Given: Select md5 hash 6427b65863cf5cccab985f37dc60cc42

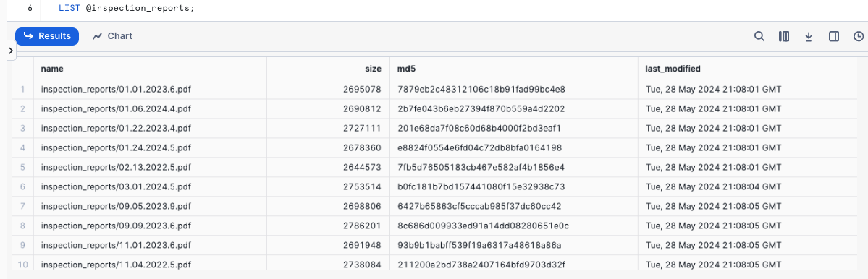Looking at the screenshot, I should coord(514,206).
